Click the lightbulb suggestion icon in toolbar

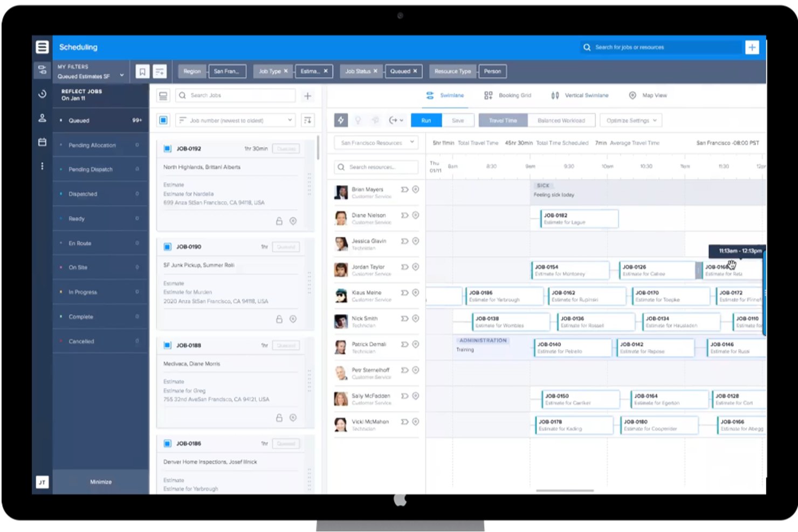(357, 120)
